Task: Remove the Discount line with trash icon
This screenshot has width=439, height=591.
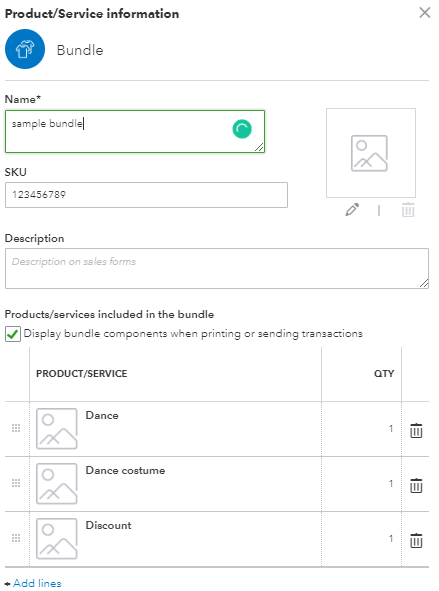Action: pos(416,540)
